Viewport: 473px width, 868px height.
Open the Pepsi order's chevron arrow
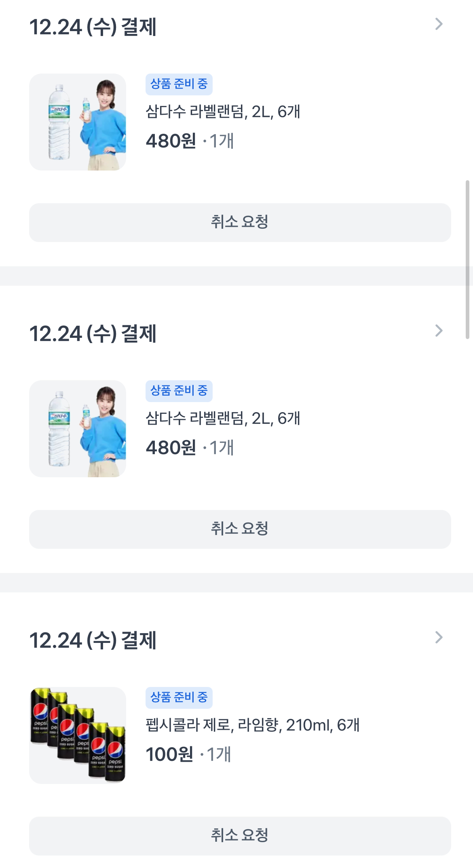point(439,638)
